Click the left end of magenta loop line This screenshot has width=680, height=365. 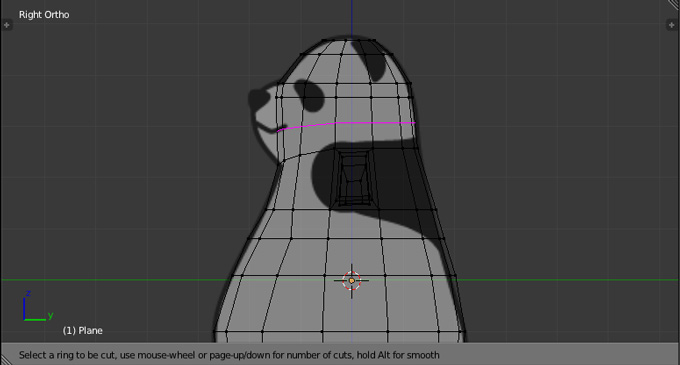click(279, 130)
